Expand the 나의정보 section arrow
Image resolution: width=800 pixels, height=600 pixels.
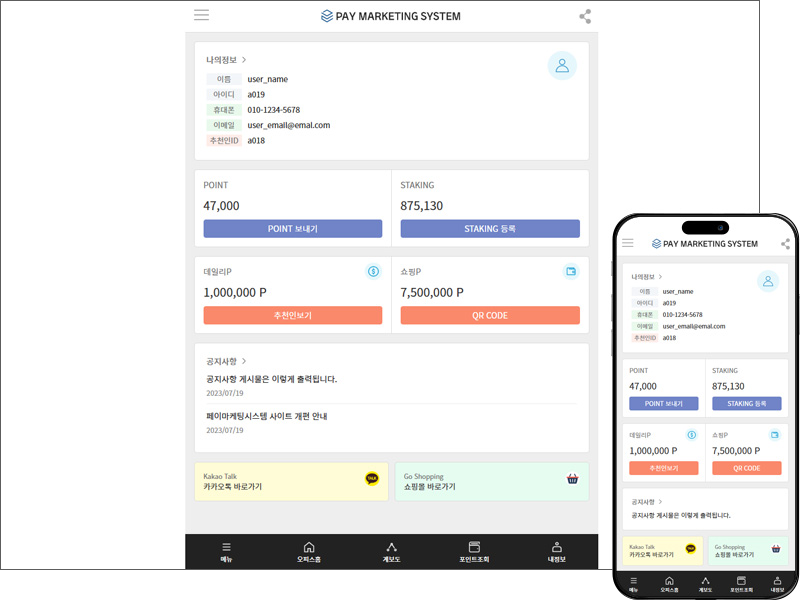click(244, 60)
